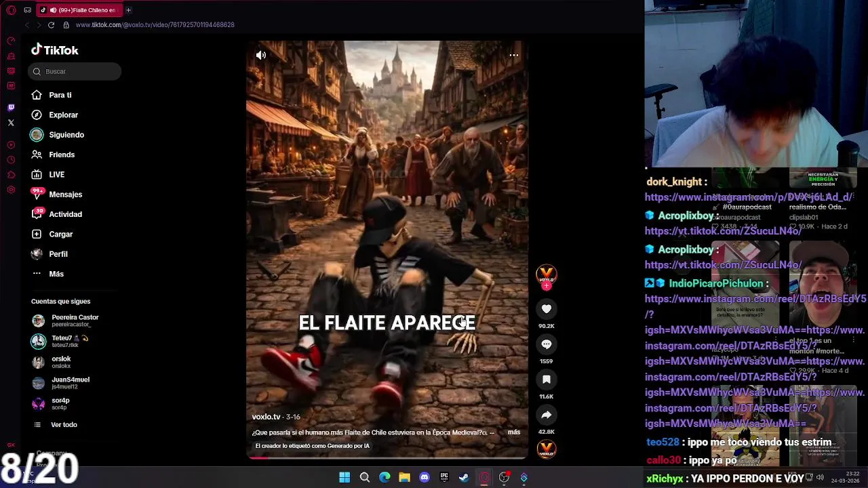This screenshot has height=488, width=868.
Task: Open X in the Opera sidebar
Action: (11, 123)
